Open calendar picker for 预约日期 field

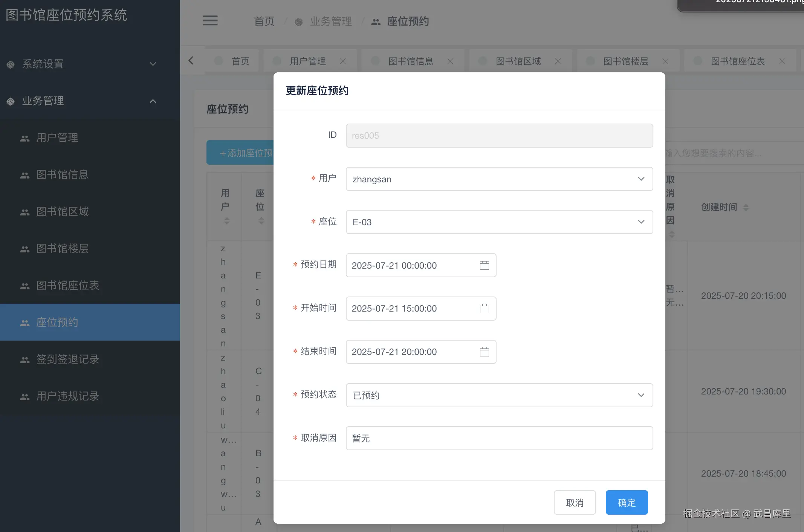(484, 265)
